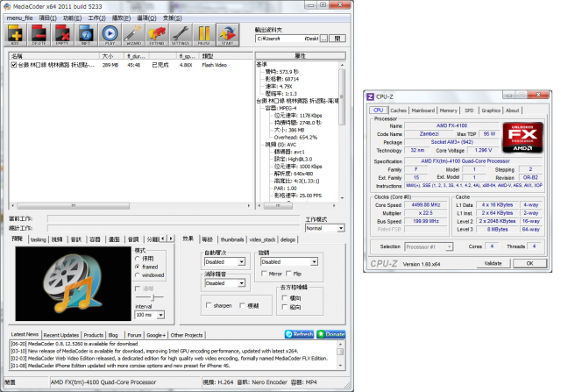Enable the Mirror checkbox
The height and width of the screenshot is (392, 561).
click(264, 274)
